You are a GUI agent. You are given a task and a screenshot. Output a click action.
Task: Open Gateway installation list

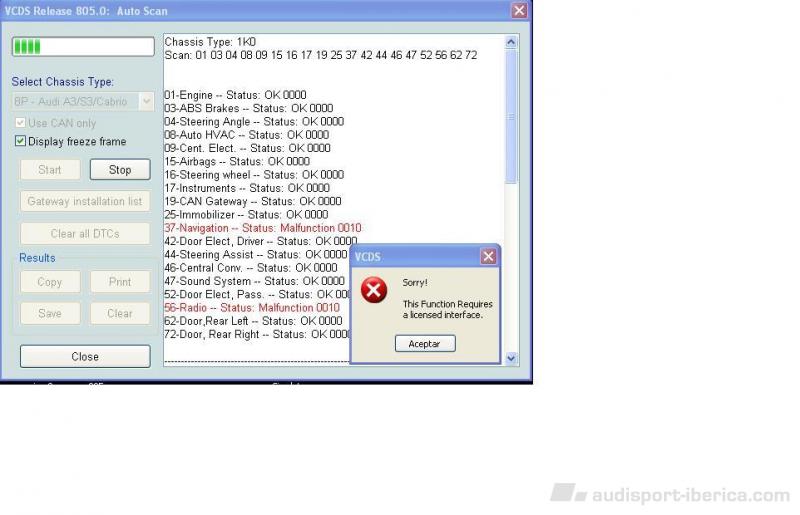[85, 201]
